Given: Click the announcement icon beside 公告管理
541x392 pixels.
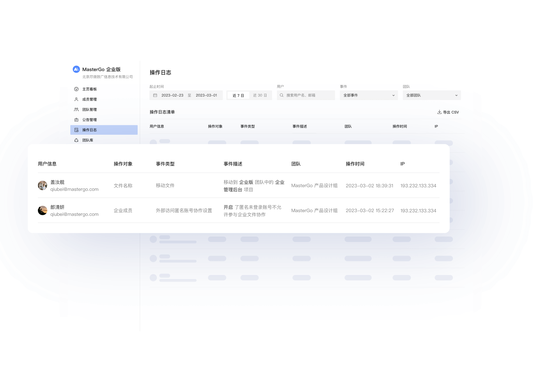Looking at the screenshot, I should click(x=76, y=120).
